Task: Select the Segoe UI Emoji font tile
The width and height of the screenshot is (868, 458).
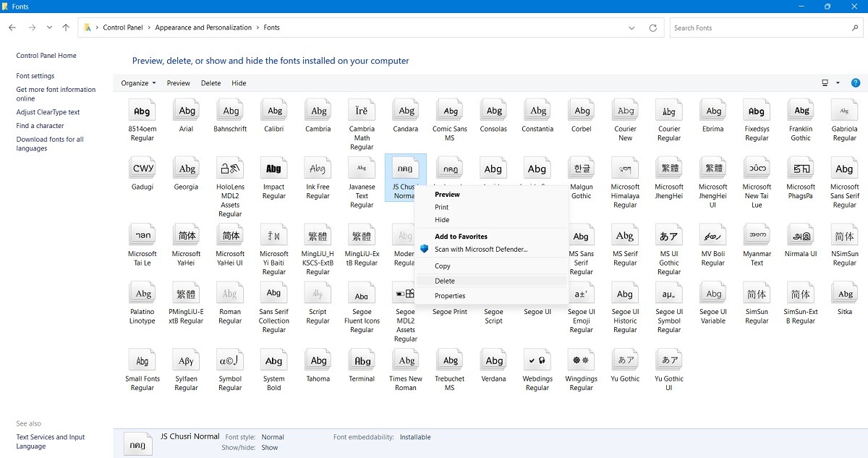Action: pyautogui.click(x=581, y=292)
